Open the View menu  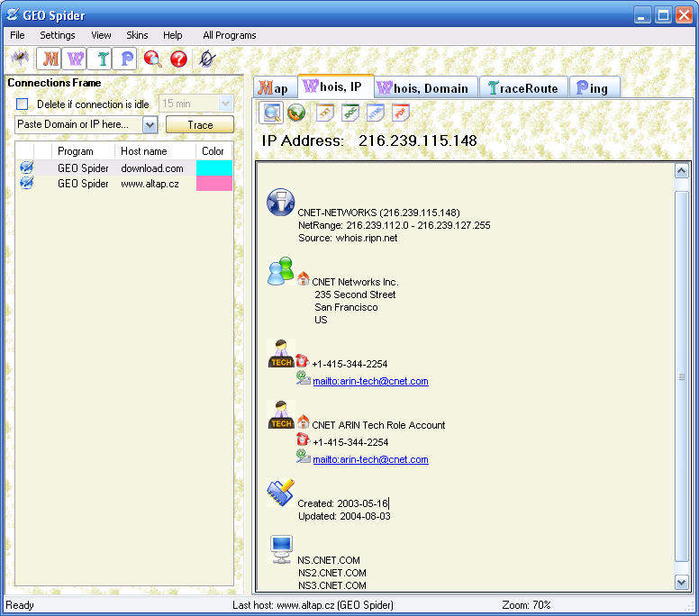pyautogui.click(x=101, y=35)
